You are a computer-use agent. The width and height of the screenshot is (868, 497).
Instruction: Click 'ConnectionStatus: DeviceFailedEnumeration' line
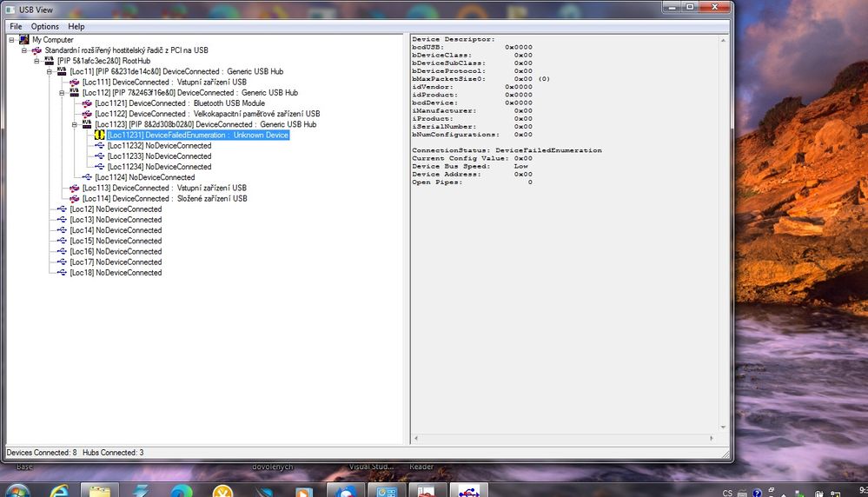pos(507,150)
